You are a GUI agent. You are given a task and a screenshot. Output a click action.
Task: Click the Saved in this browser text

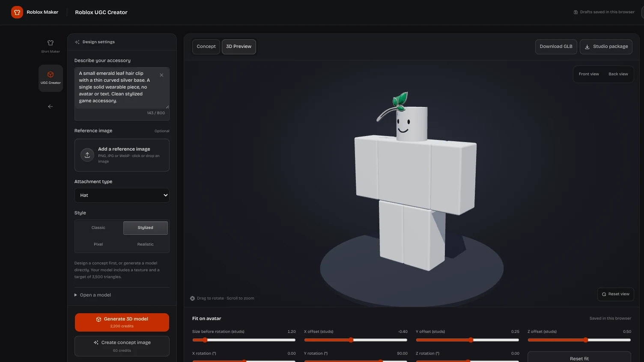coord(610,318)
